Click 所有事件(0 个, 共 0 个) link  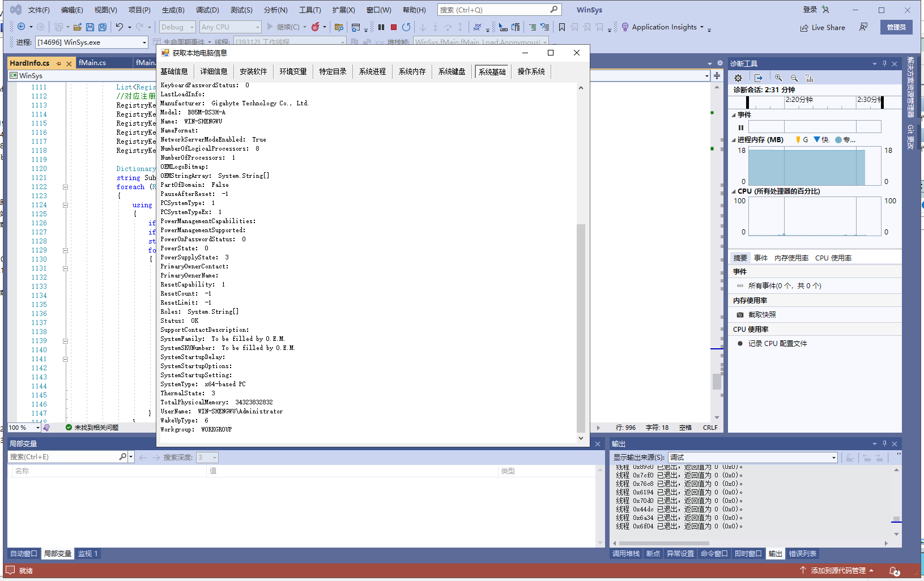tap(785, 286)
